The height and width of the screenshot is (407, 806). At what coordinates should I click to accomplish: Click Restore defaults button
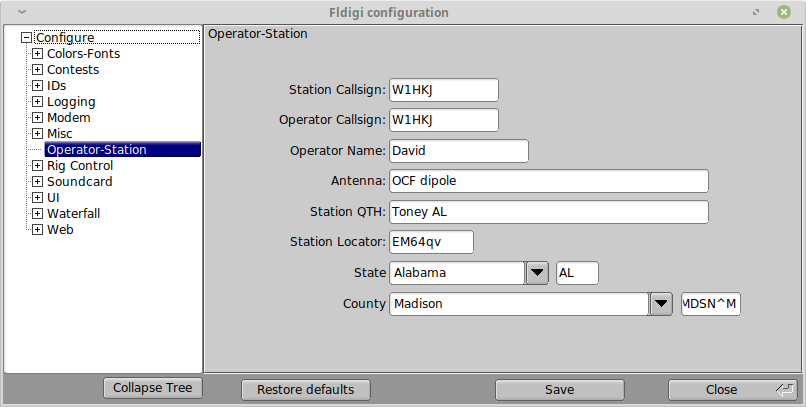305,390
